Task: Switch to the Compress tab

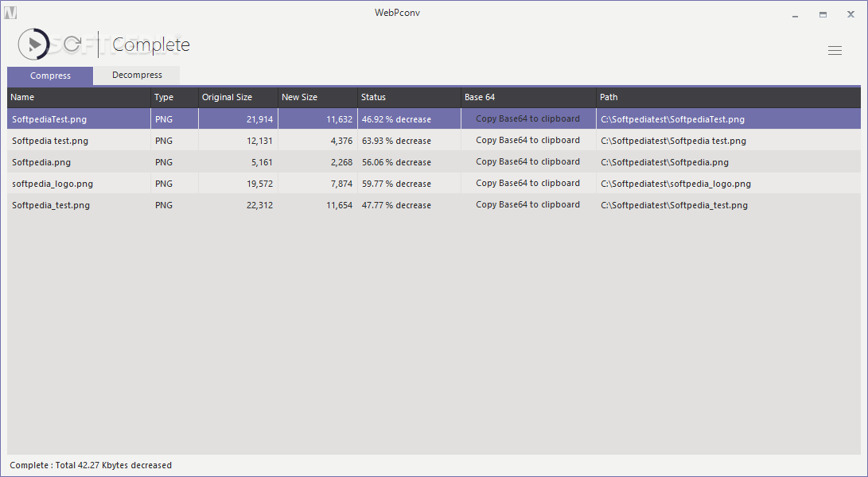Action: [x=50, y=76]
